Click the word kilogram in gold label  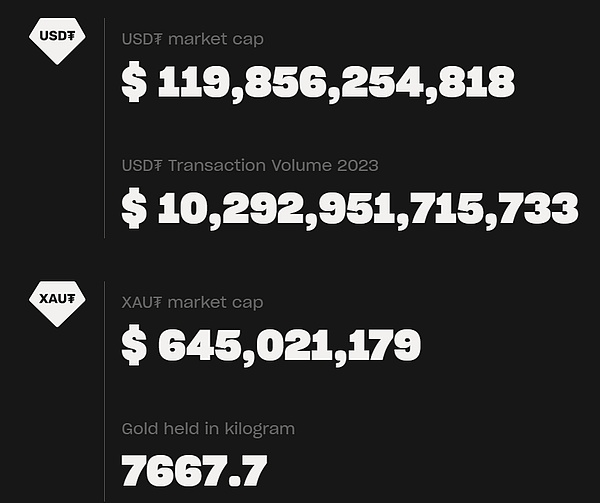coord(260,430)
